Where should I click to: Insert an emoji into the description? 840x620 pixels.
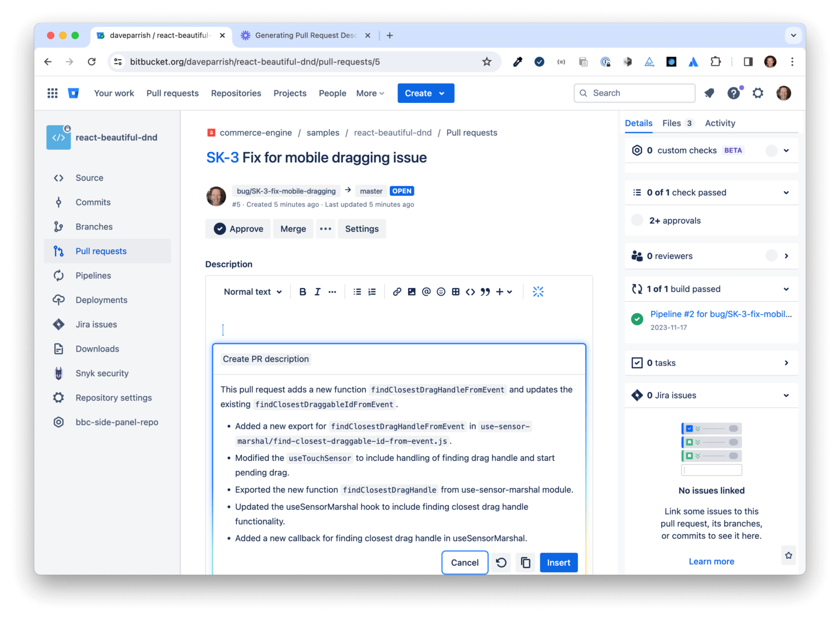pyautogui.click(x=441, y=291)
